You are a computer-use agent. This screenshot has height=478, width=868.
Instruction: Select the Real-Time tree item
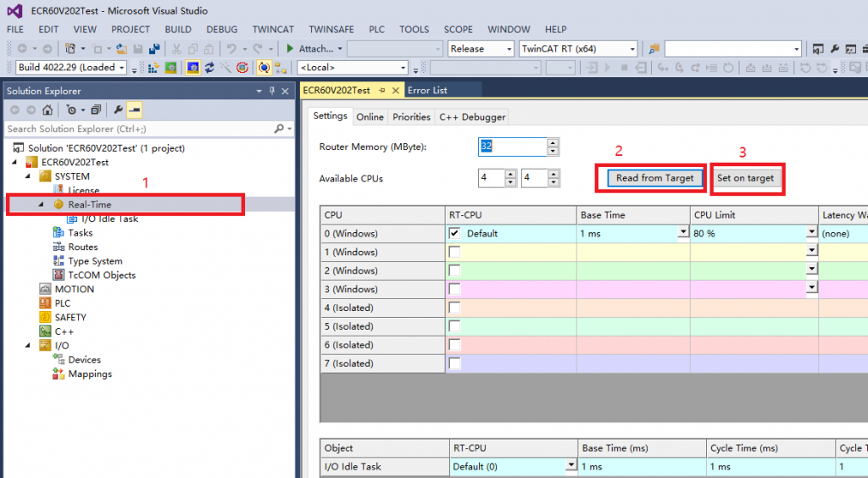click(90, 204)
